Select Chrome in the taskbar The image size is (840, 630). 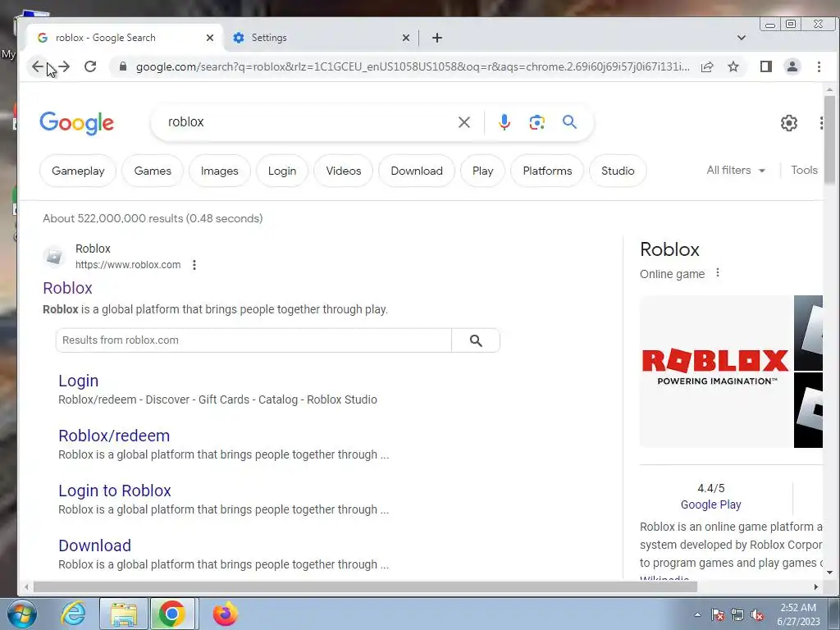coord(171,614)
